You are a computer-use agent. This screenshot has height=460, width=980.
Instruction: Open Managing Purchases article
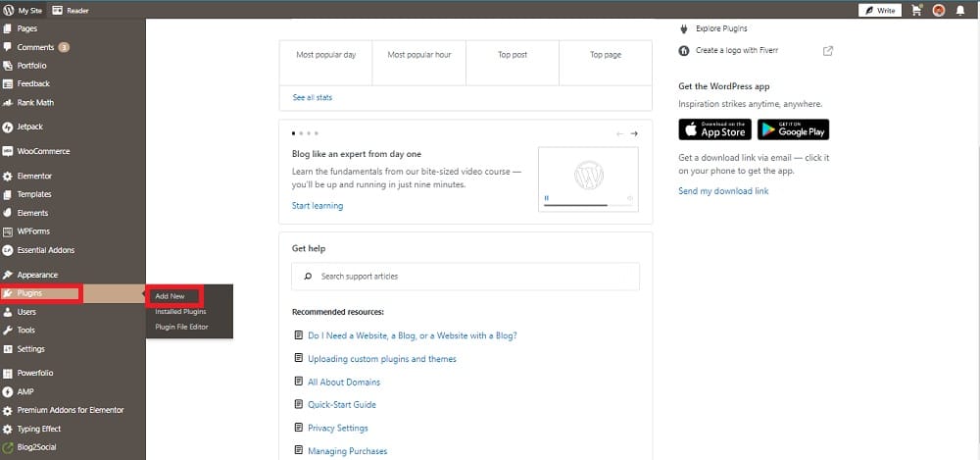click(348, 451)
